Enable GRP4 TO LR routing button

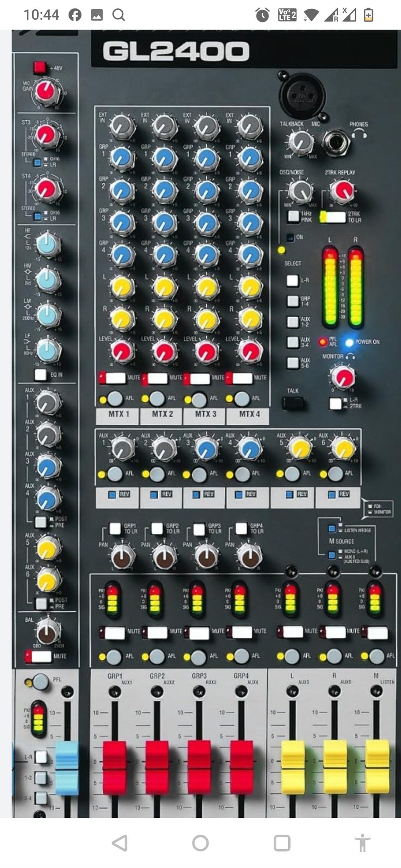point(241,528)
